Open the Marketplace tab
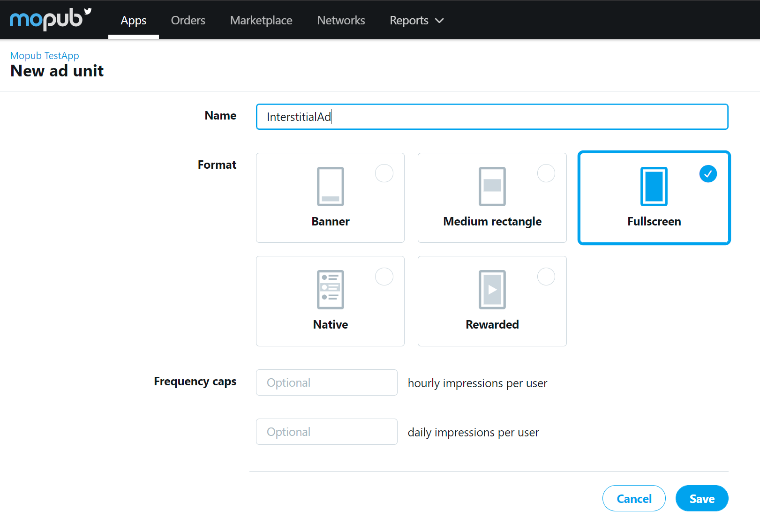 point(261,20)
